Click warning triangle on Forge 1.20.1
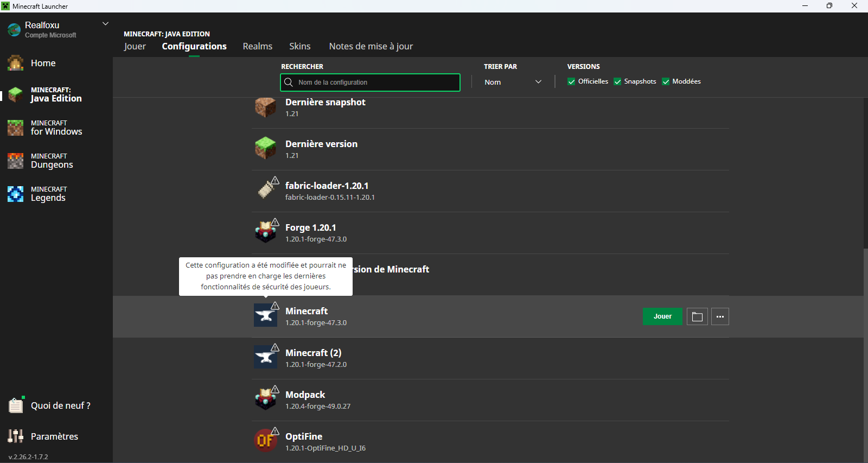Screen dimensions: 868x463 pyautogui.click(x=275, y=222)
